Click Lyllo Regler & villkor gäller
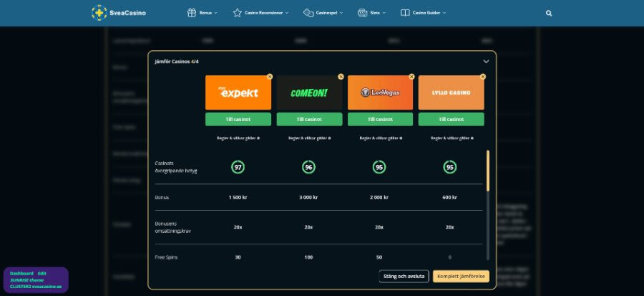Image resolution: width=644 pixels, height=296 pixels. pyautogui.click(x=450, y=138)
